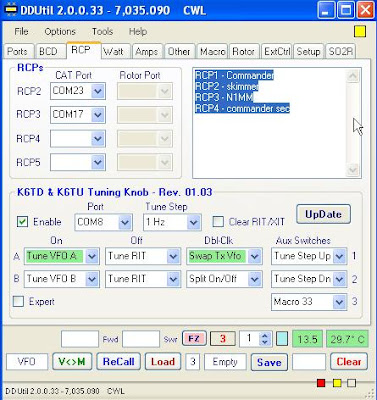
Task: Switch to the ExtCtrl tab
Action: 277,52
